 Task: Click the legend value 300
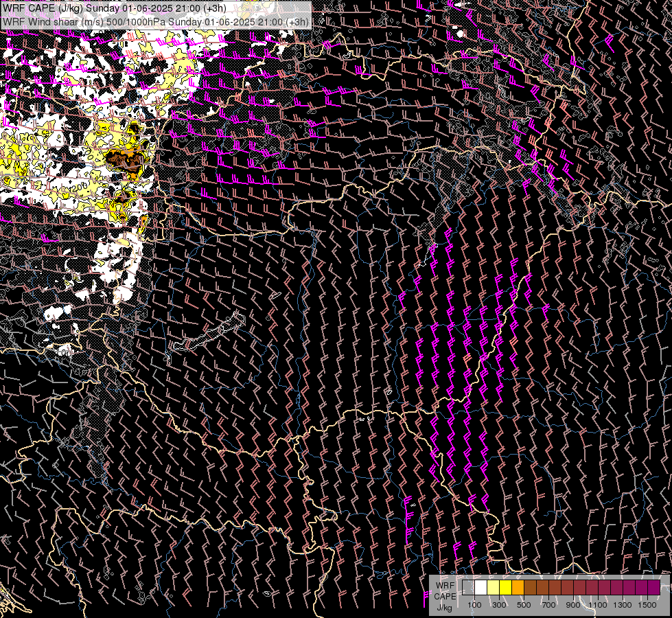[x=499, y=605]
